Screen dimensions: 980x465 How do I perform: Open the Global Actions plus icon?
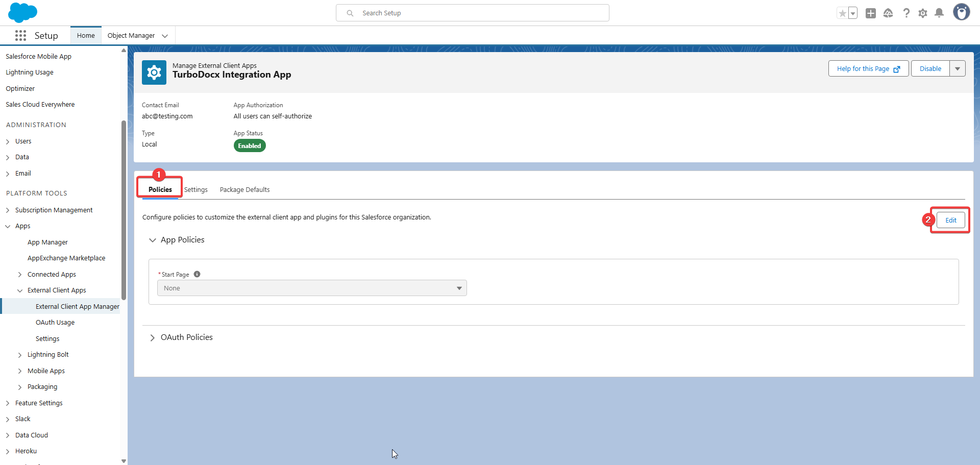(871, 13)
